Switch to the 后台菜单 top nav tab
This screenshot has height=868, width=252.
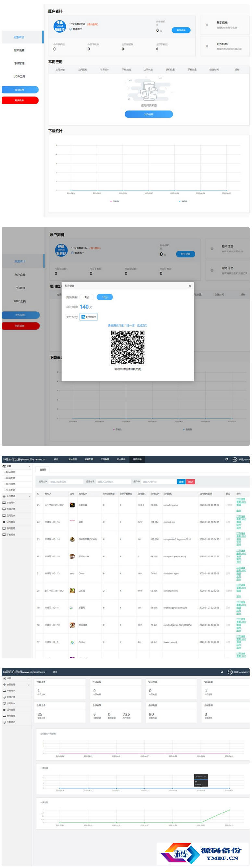coord(121,459)
